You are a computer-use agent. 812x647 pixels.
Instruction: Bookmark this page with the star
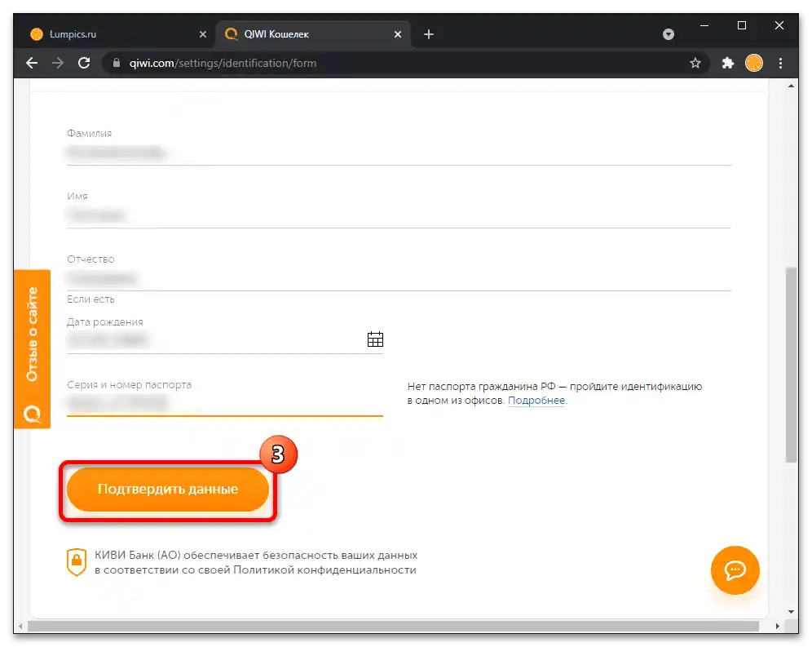(695, 64)
